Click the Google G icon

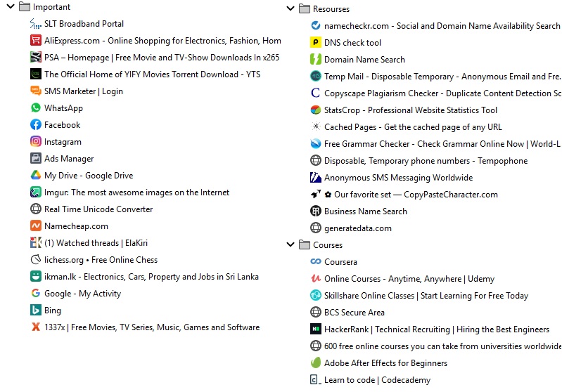point(35,293)
